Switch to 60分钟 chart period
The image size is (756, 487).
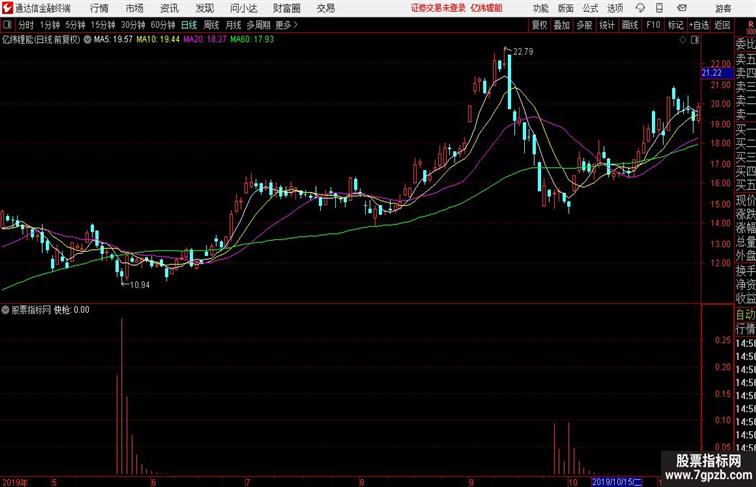[x=163, y=25]
